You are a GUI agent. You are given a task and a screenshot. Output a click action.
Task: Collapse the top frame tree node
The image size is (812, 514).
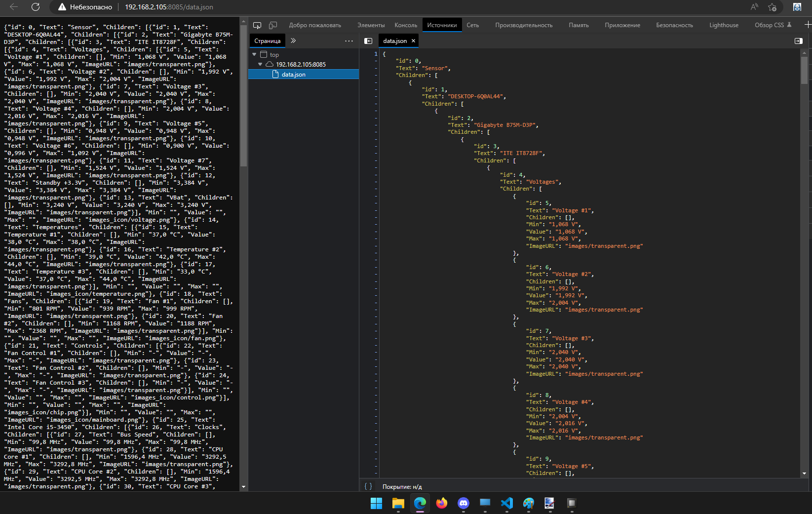(x=254, y=54)
